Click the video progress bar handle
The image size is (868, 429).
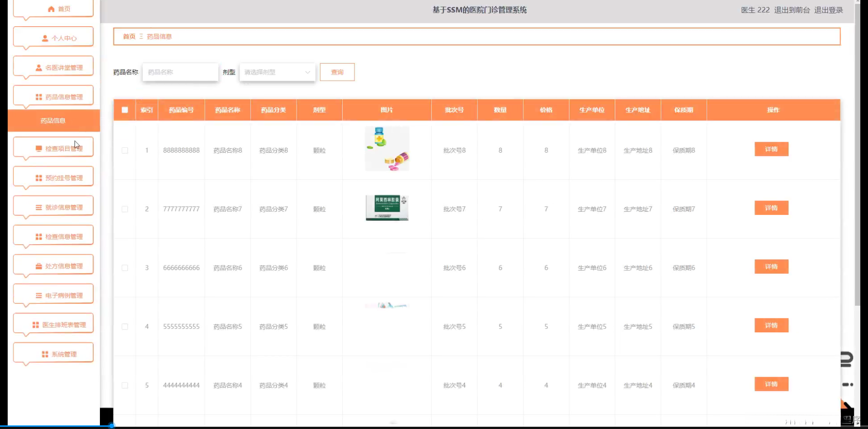click(x=112, y=425)
